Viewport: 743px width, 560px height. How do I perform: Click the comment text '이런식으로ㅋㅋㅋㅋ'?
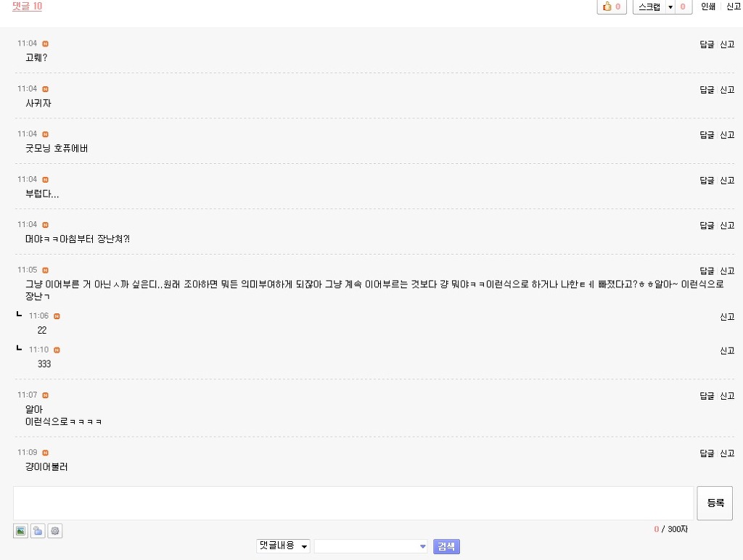(x=64, y=421)
